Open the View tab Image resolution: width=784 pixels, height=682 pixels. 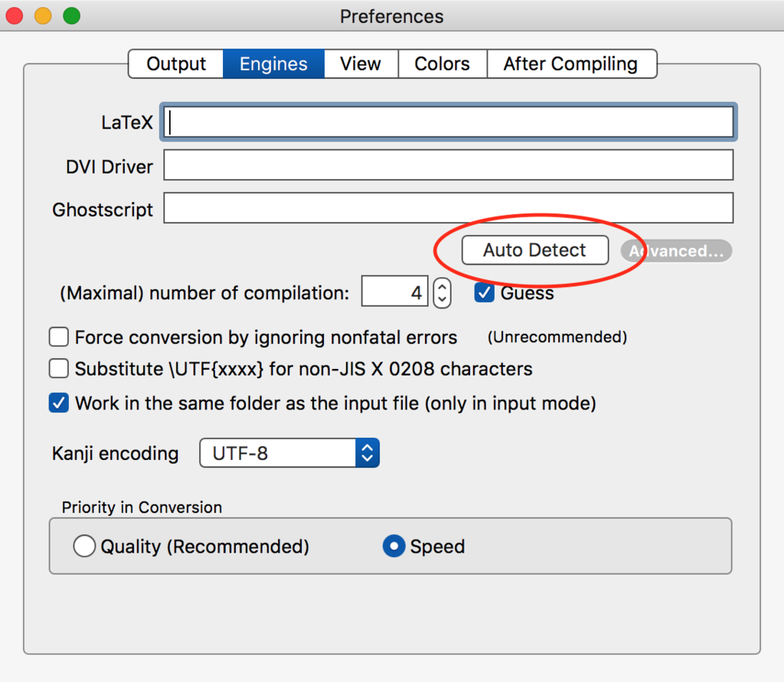pos(361,64)
